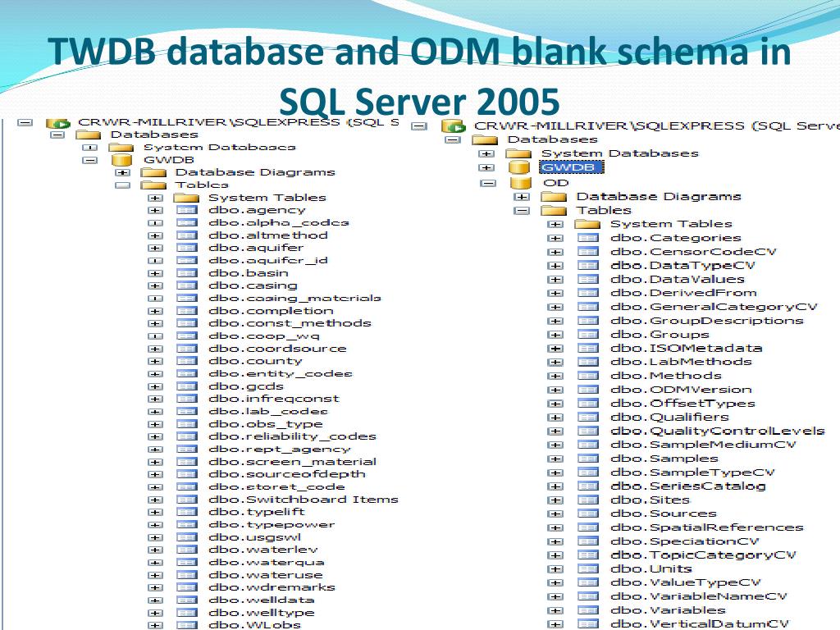Click the table icon beside dbo.DataValues
Screen dimensions: 840x630
click(587, 279)
